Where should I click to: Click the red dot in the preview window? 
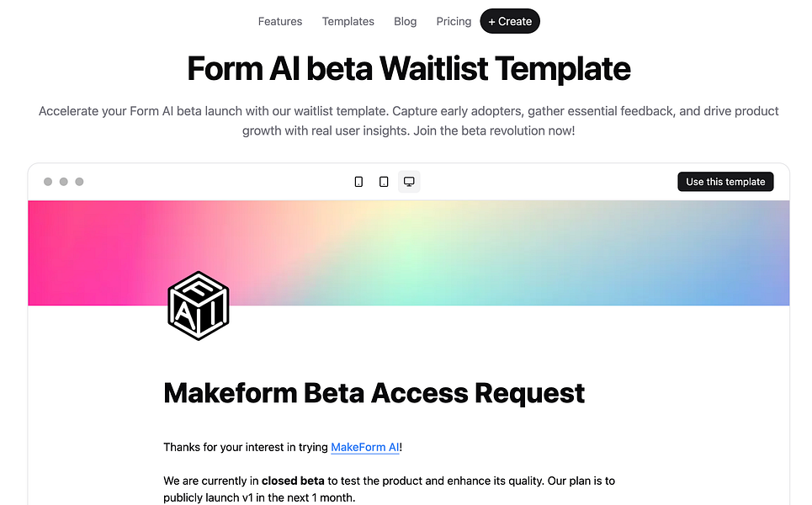tap(48, 181)
